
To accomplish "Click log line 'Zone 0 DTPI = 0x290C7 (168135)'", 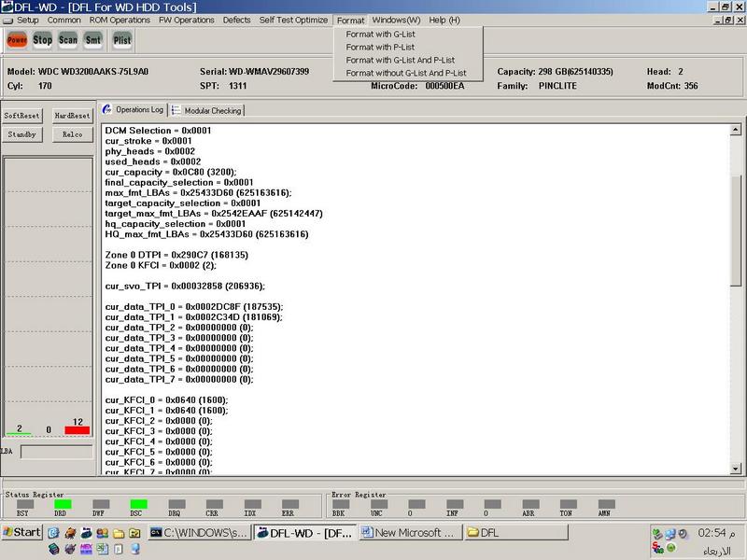I will point(176,255).
